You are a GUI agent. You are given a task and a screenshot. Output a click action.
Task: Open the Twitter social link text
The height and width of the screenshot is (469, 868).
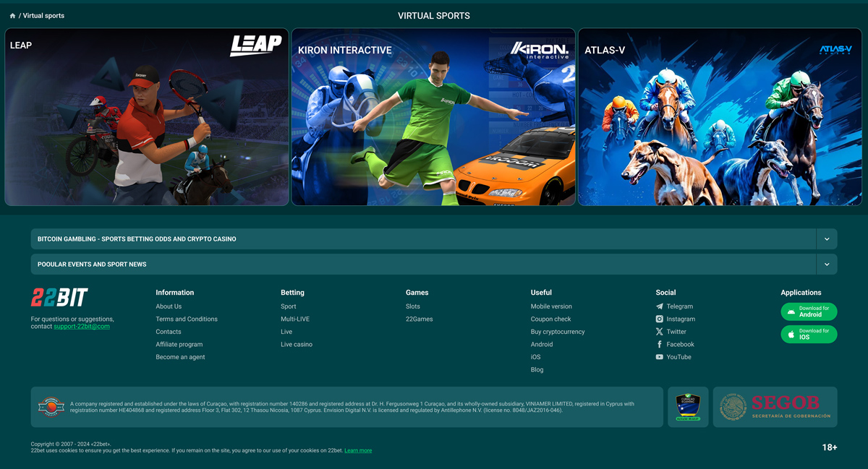coord(676,332)
